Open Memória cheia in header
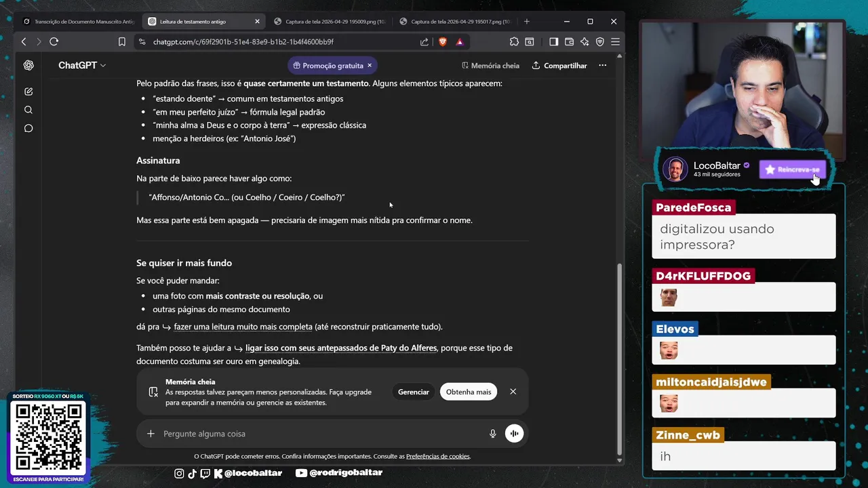This screenshot has height=488, width=868. click(490, 66)
